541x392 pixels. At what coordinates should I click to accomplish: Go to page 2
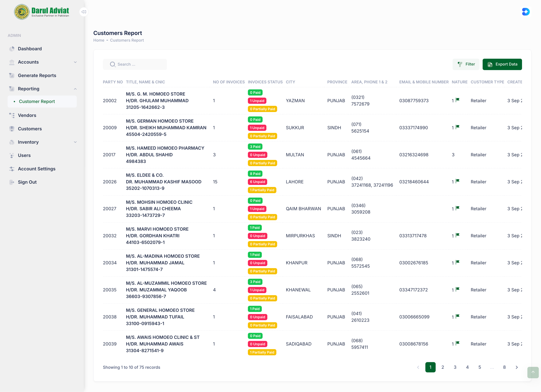pos(443,367)
